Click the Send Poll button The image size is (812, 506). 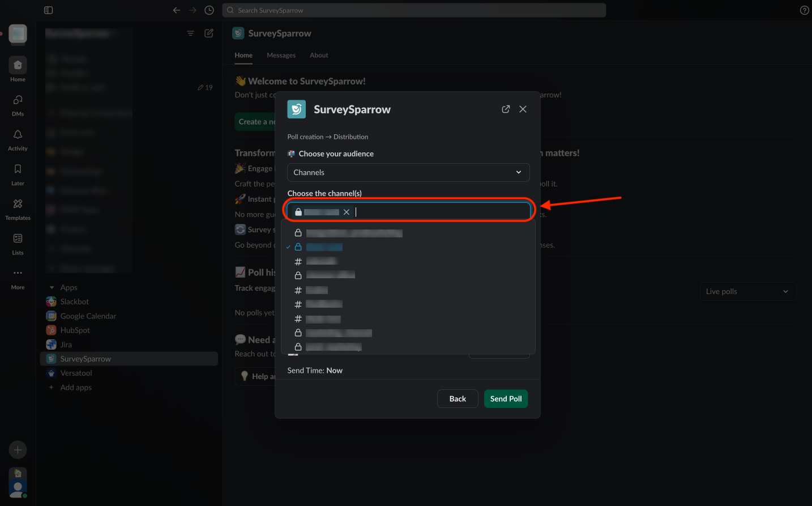506,399
